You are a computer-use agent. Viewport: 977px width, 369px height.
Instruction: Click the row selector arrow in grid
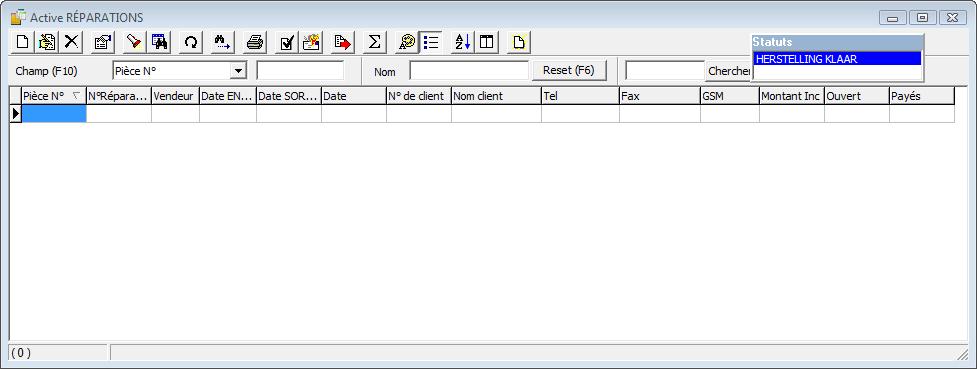(16, 113)
